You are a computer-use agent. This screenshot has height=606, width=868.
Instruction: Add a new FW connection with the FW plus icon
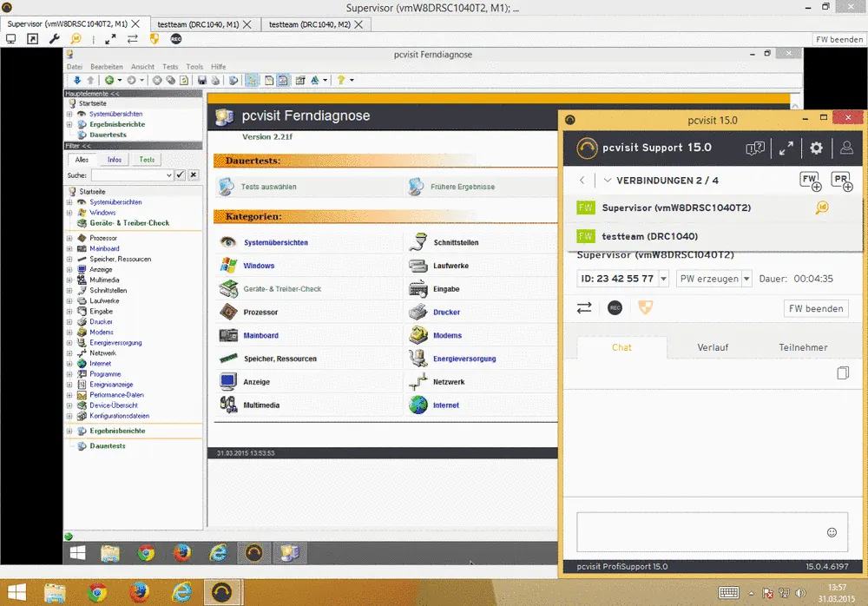[811, 181]
